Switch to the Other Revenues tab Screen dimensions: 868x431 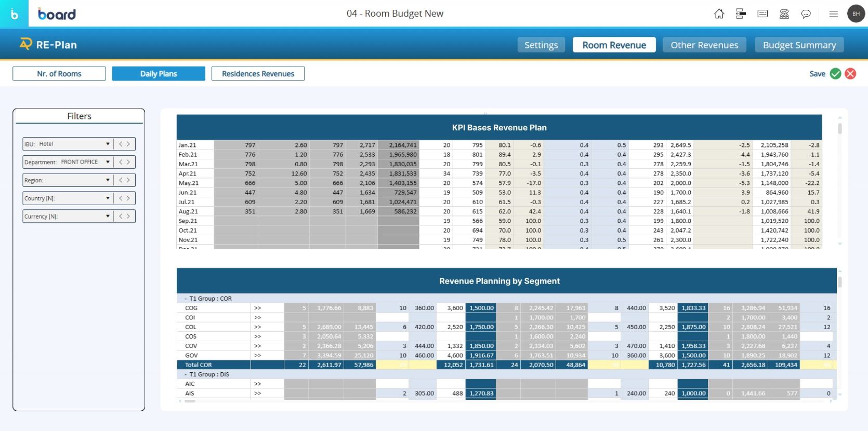click(704, 45)
